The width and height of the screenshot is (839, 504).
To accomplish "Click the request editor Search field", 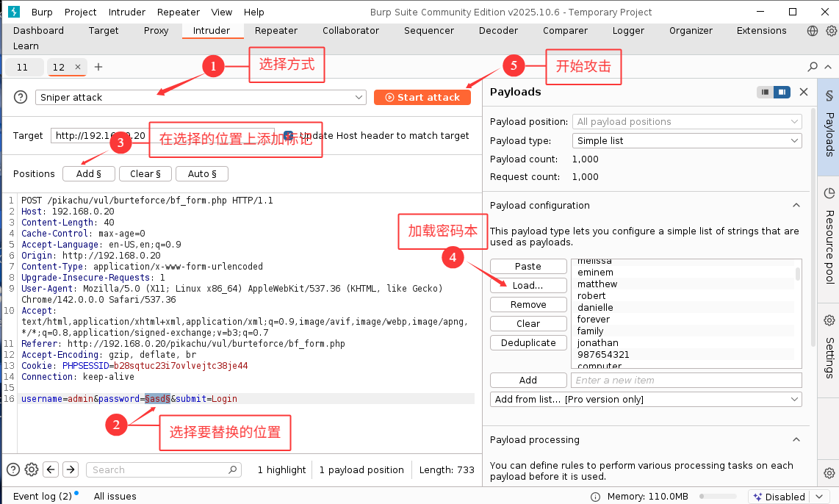I will (x=164, y=469).
